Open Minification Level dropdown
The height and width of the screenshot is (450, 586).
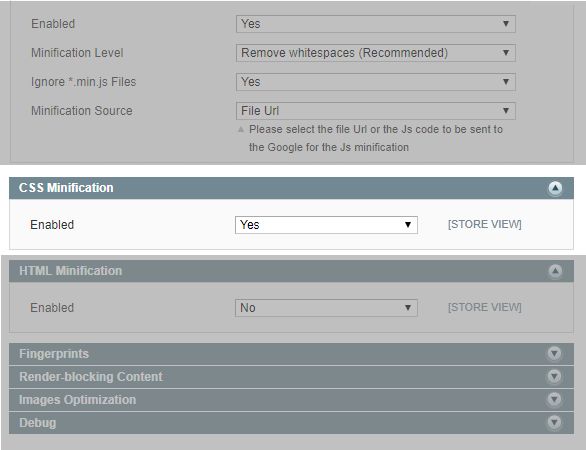click(x=376, y=53)
